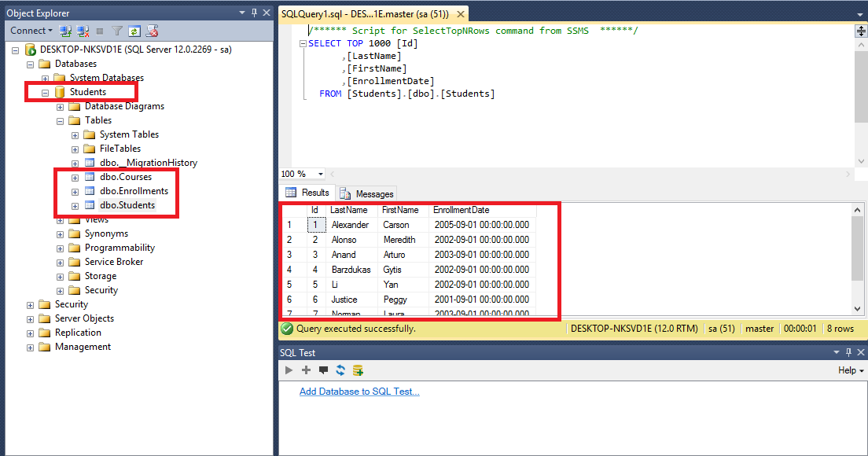This screenshot has height=456, width=868.
Task: Expand the dbo.Courses table node
Action: pos(75,177)
